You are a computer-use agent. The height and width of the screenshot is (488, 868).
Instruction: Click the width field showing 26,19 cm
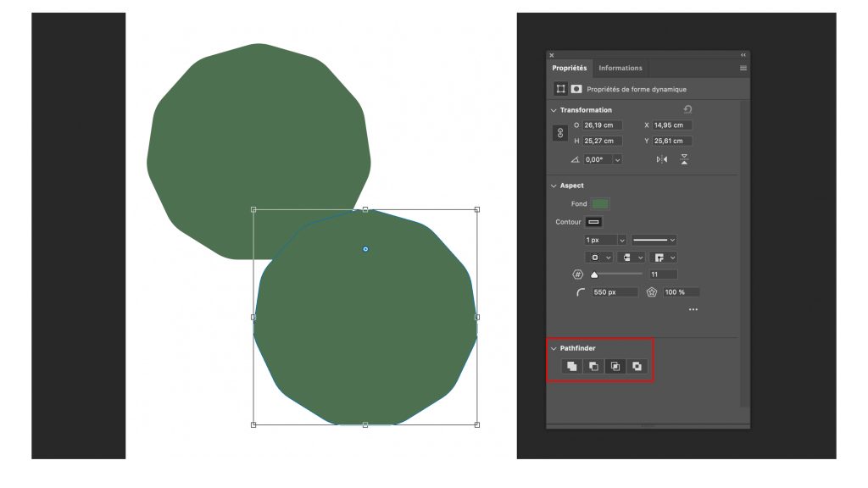click(603, 125)
